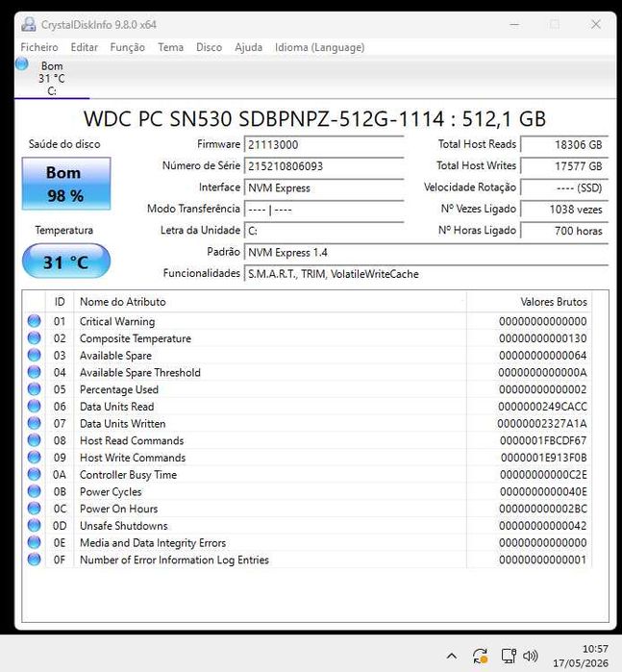The width and height of the screenshot is (622, 672).
Task: Click the serial number field 215210806093
Action: pos(324,166)
